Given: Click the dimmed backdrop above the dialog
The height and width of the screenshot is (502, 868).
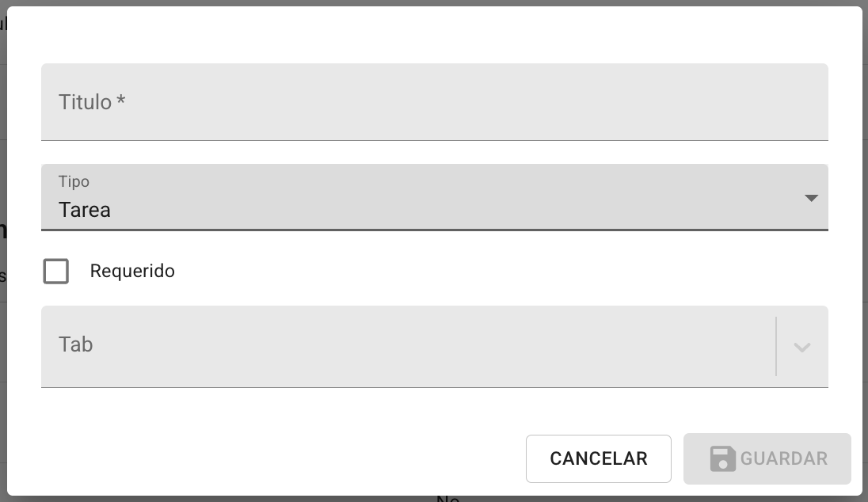Looking at the screenshot, I should click(434, 2).
